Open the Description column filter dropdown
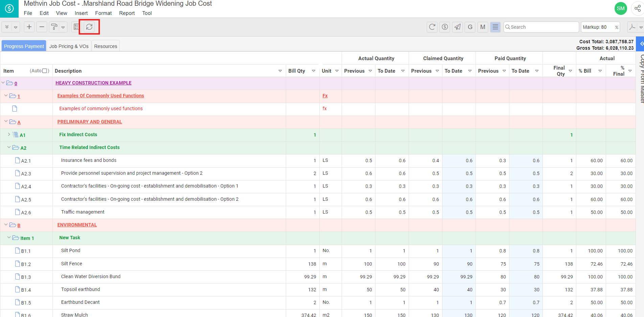Screen dimensions: 644x317 tap(280, 71)
